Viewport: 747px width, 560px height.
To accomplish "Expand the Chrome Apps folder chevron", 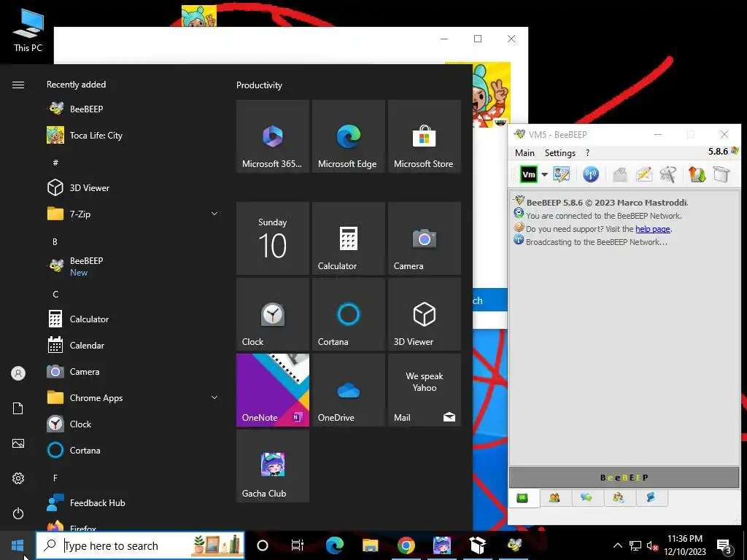I will click(214, 397).
